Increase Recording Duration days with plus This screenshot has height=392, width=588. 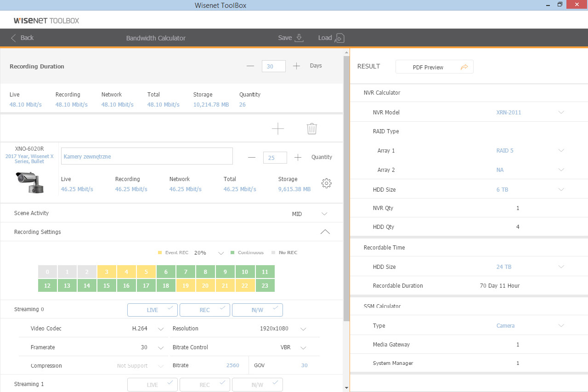[x=297, y=66]
